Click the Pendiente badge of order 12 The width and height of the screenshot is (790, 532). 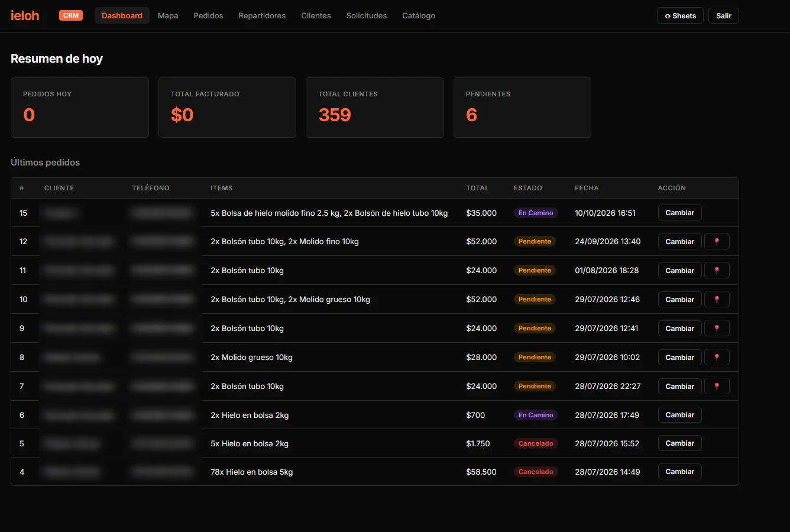pos(535,241)
